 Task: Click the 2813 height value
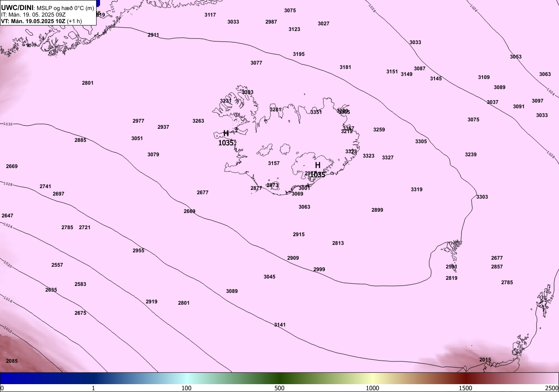[338, 243]
